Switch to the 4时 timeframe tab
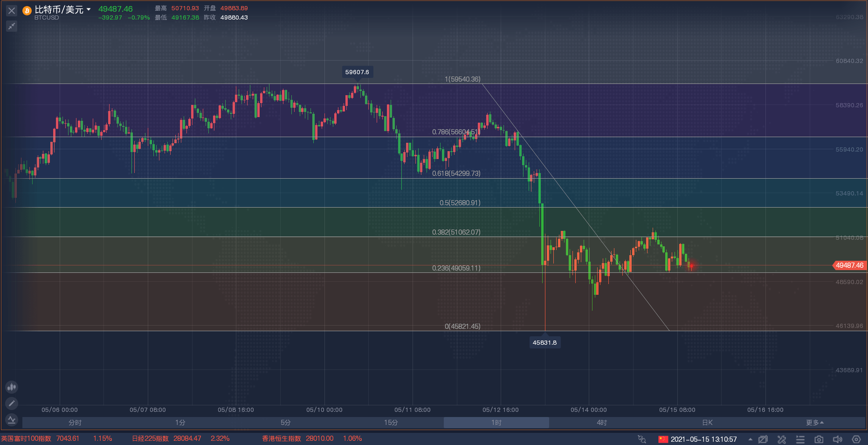868x445 pixels. coord(602,423)
